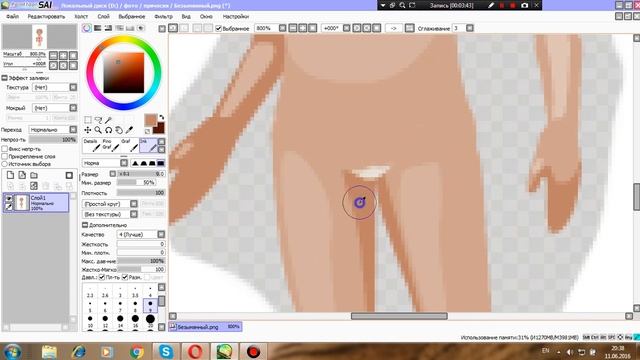640x360 pixels.
Task: Click the zoom in button beside Масштаб
Action: click(x=63, y=55)
